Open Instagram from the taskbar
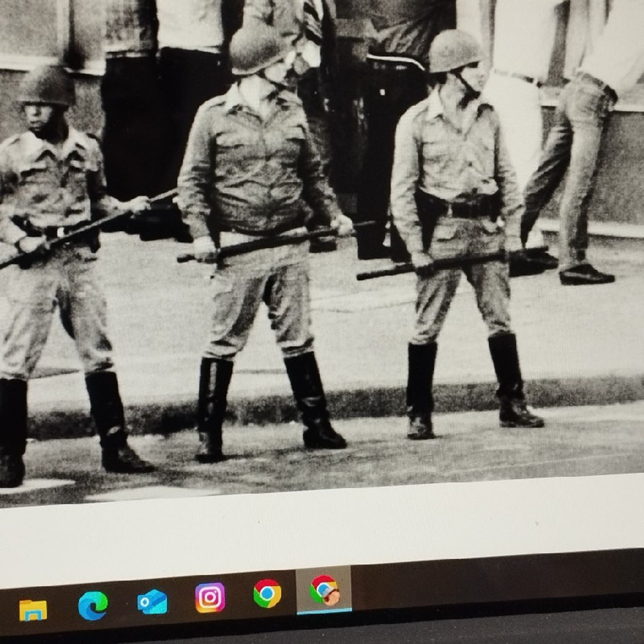Image resolution: width=644 pixels, height=644 pixels. tap(210, 598)
